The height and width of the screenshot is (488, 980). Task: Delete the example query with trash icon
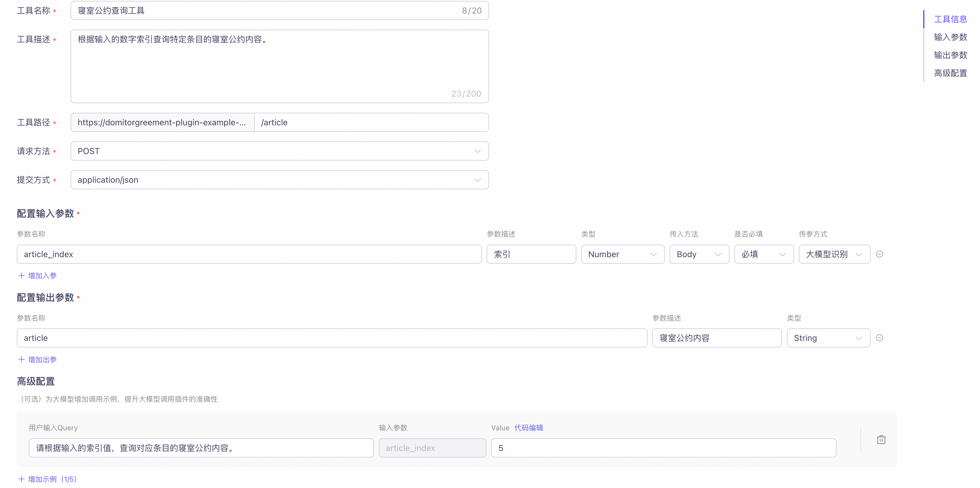(881, 440)
